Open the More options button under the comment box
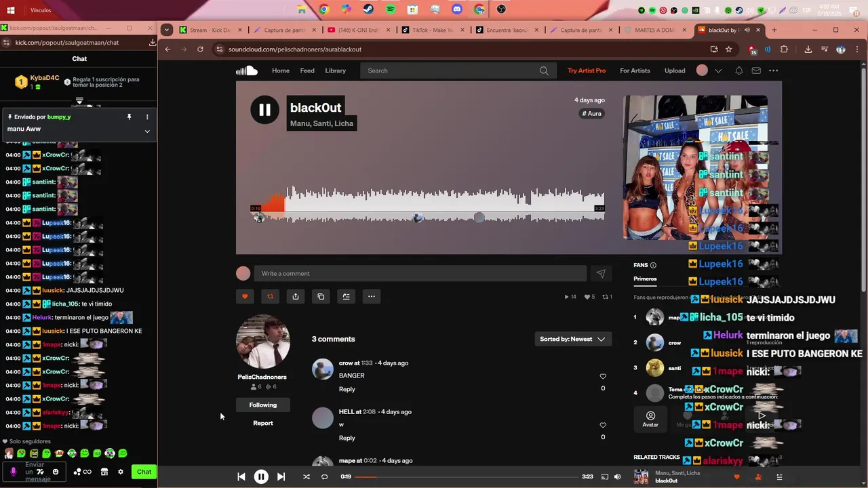The image size is (868, 488). click(371, 296)
